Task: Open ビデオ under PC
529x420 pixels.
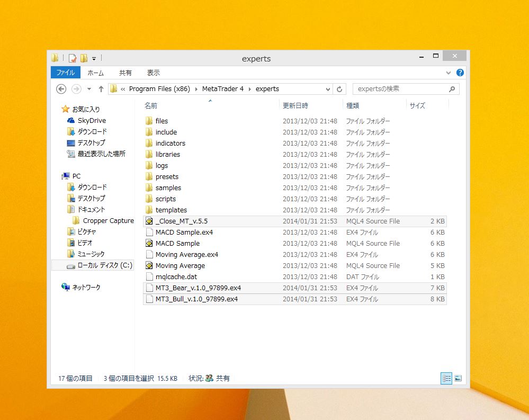Action: click(85, 243)
